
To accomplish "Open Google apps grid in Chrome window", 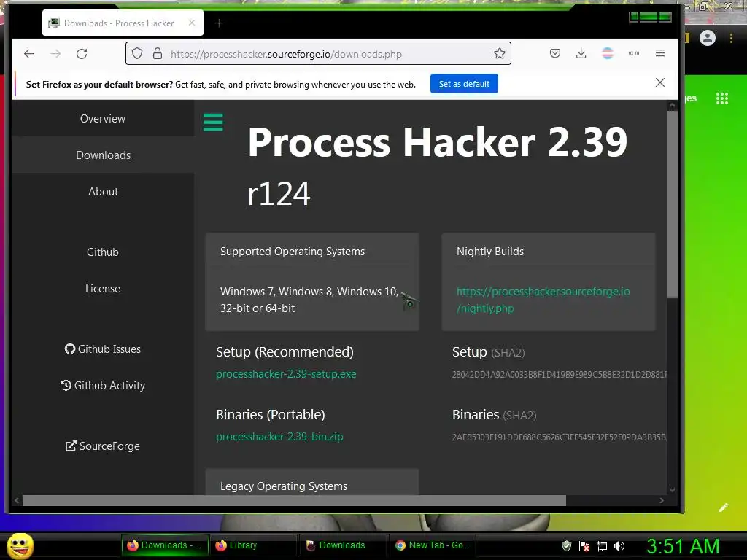I will [x=722, y=98].
